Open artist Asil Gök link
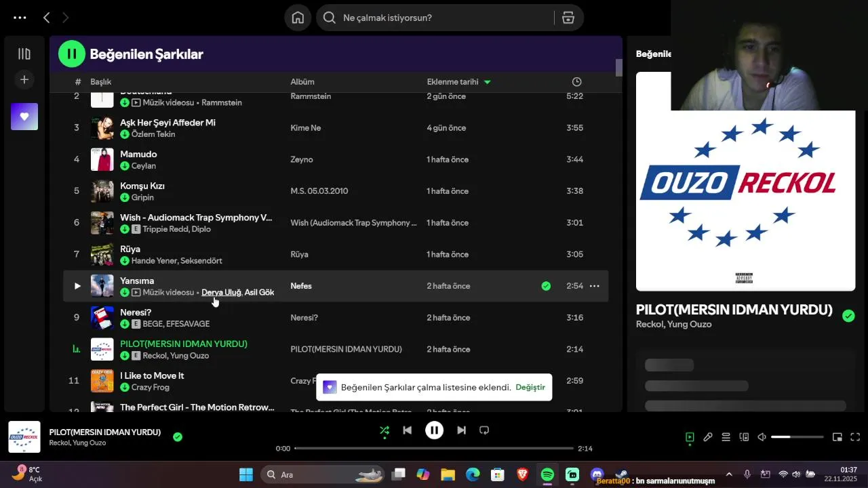 tap(259, 292)
